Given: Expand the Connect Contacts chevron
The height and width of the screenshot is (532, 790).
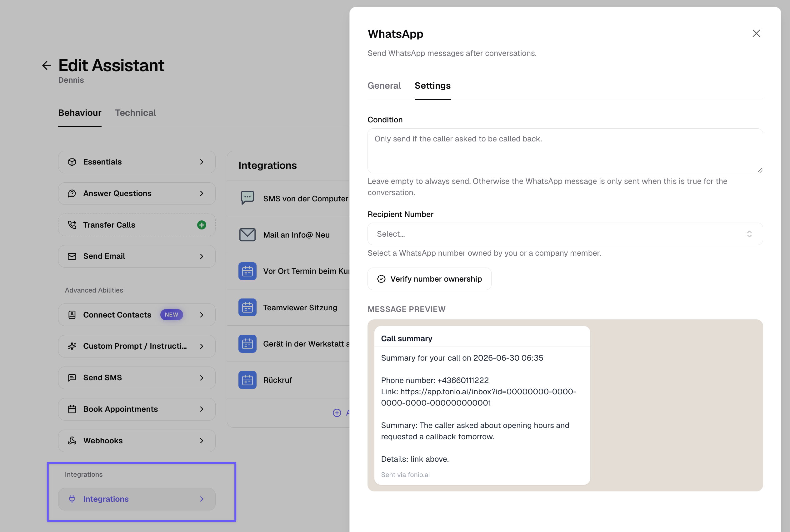Looking at the screenshot, I should coord(202,315).
